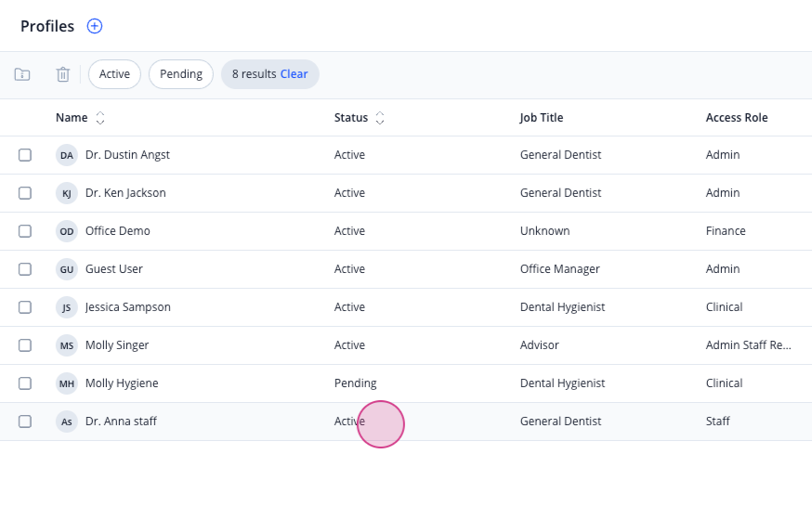Check the Molly Hygiene row checkbox
Image resolution: width=812 pixels, height=532 pixels.
tap(25, 383)
